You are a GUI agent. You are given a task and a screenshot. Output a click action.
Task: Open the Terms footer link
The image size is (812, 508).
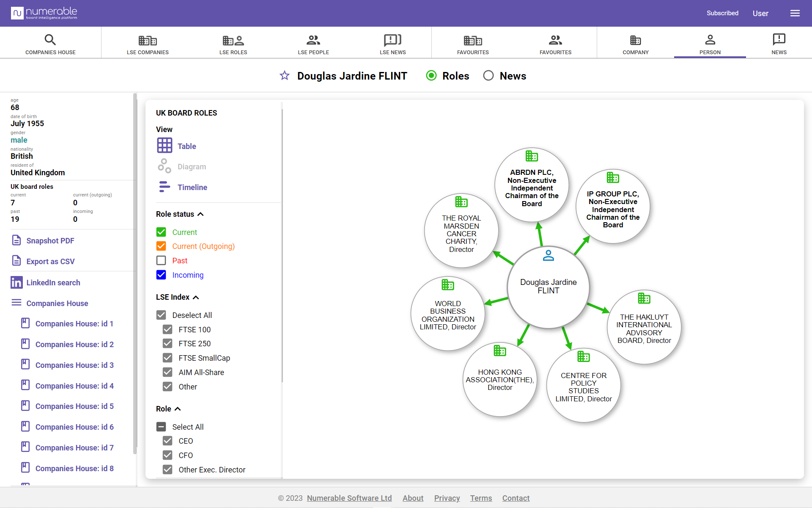click(x=481, y=498)
